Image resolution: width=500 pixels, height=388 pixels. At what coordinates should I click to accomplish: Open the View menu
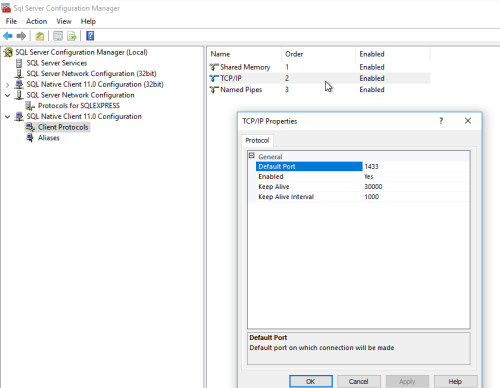point(64,21)
